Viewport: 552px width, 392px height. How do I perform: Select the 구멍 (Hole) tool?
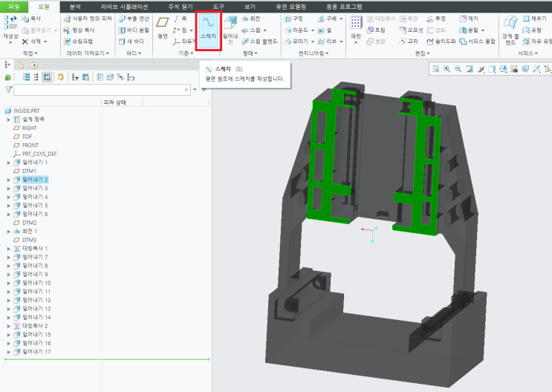click(x=294, y=19)
